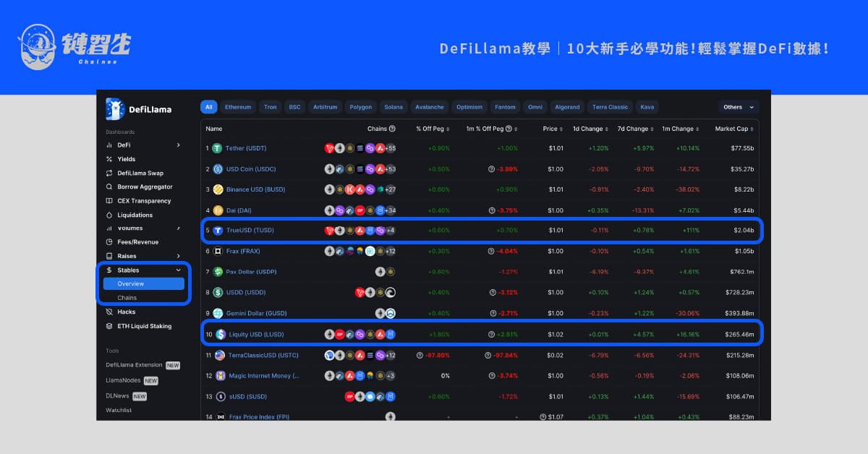
Task: Click the Borrow Aggregator icon
Action: [x=109, y=187]
